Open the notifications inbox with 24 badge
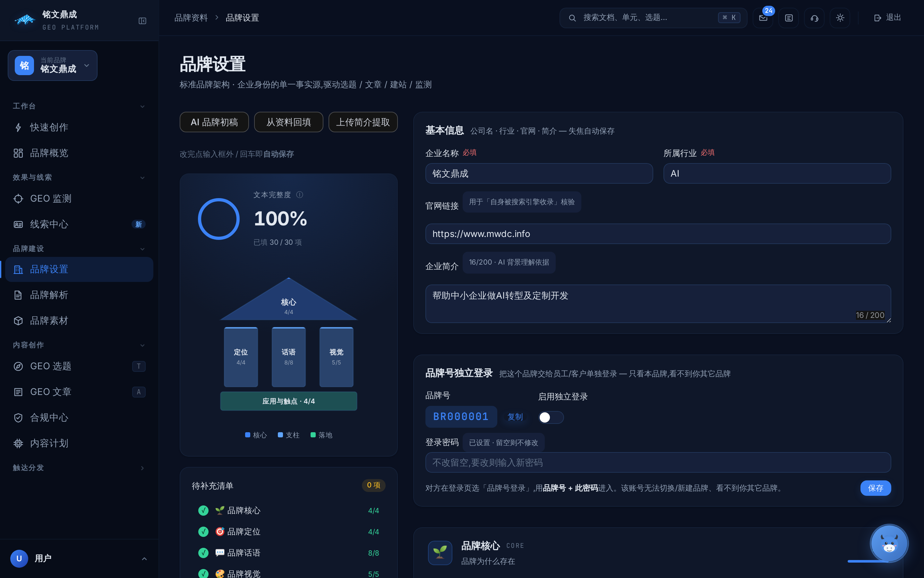924x578 pixels. coord(763,18)
